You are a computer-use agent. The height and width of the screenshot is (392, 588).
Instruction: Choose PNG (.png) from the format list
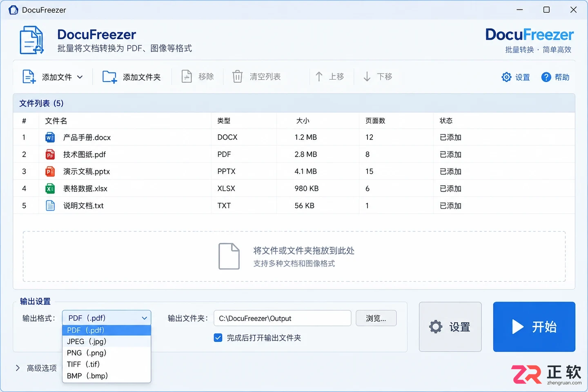pyautogui.click(x=107, y=353)
